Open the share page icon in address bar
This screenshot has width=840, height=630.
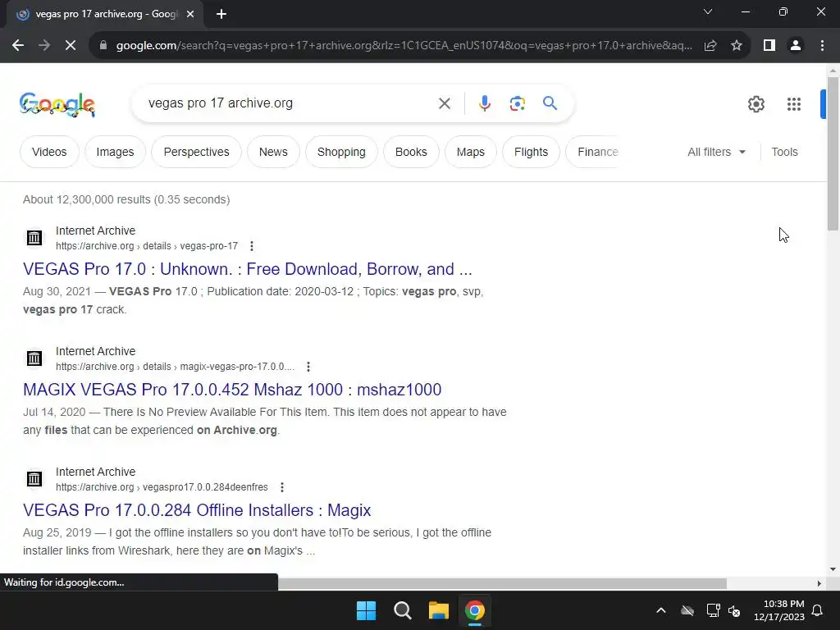pyautogui.click(x=710, y=46)
